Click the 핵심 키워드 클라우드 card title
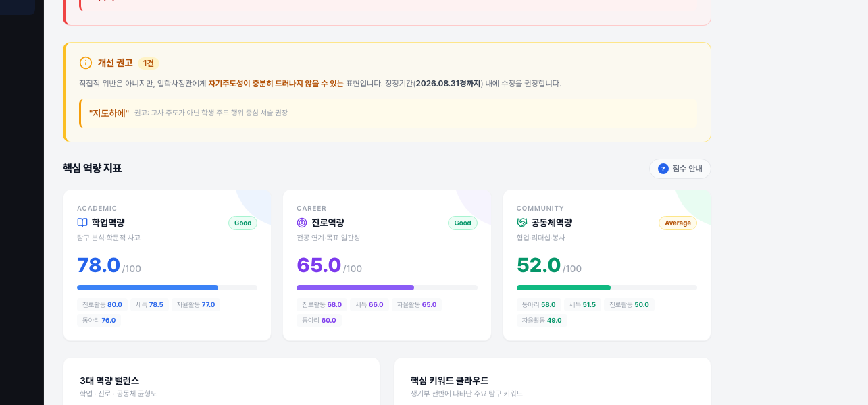The height and width of the screenshot is (405, 868). coord(449,381)
